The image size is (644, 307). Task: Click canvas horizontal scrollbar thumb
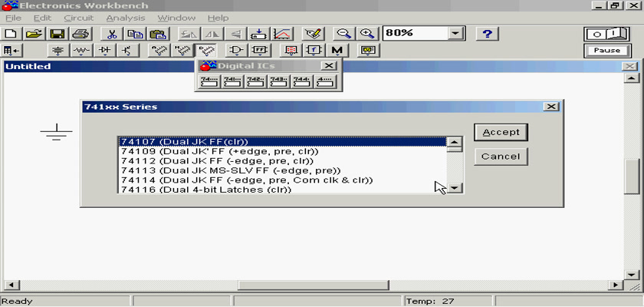314,285
